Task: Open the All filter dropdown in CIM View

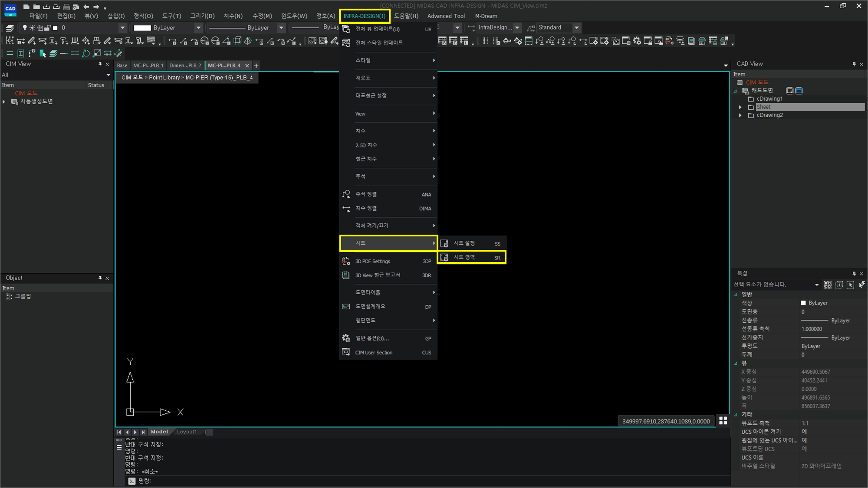Action: click(108, 75)
